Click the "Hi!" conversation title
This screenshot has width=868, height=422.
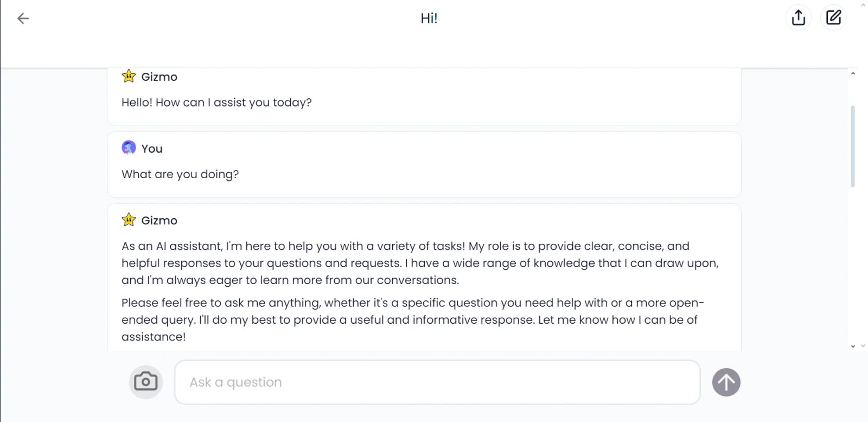click(429, 18)
